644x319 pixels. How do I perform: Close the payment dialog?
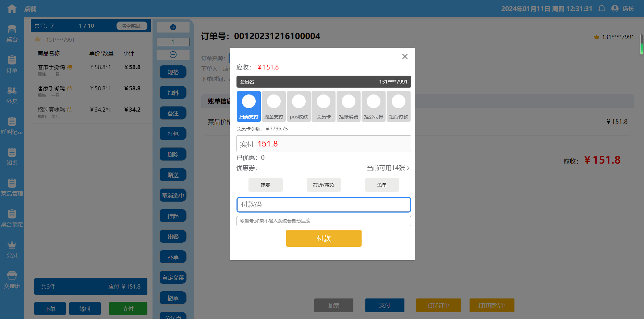(405, 56)
